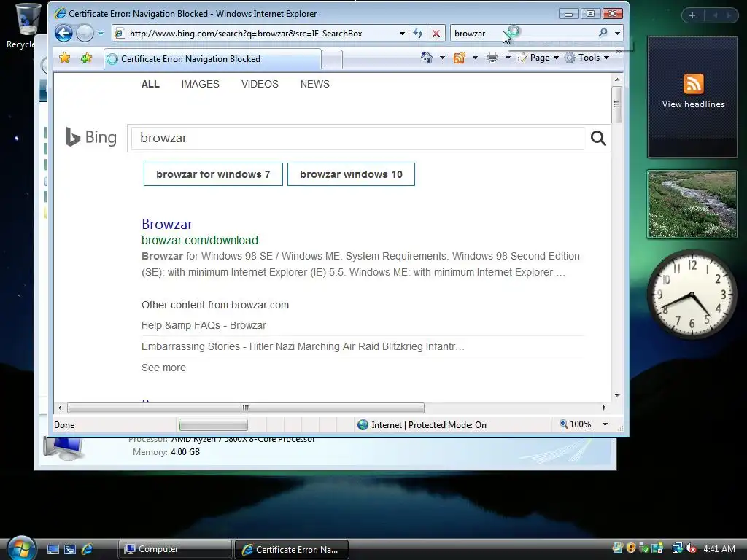Stop loading with the red X icon
Image resolution: width=747 pixels, height=560 pixels.
click(x=436, y=34)
